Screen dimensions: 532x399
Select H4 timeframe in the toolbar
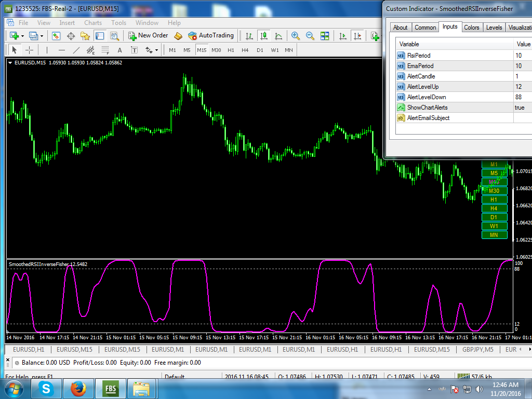click(245, 50)
